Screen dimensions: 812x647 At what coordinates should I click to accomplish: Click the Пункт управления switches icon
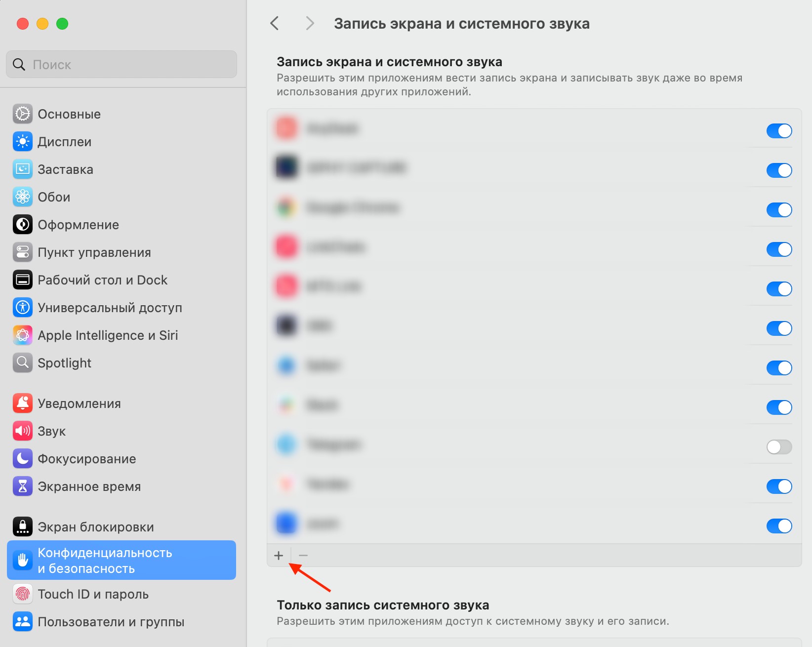[x=23, y=252]
